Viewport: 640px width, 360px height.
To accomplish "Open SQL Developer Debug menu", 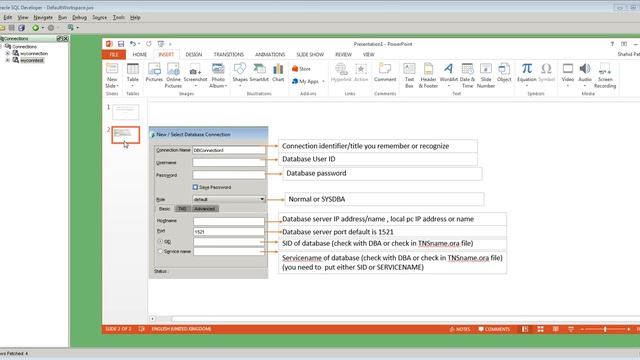I will (x=79, y=18).
